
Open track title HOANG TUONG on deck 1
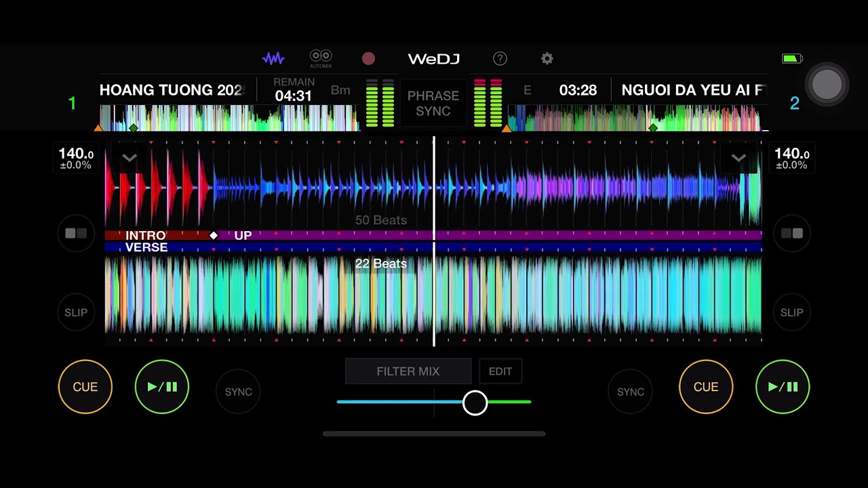click(x=172, y=90)
